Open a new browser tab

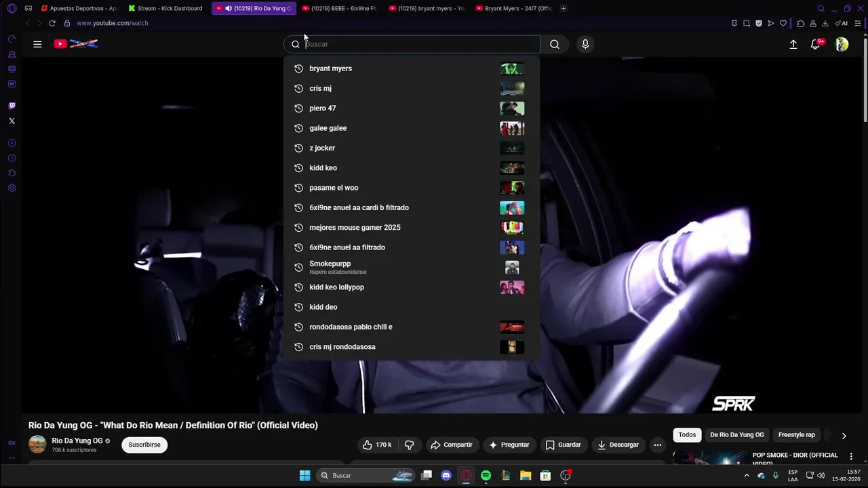564,8
